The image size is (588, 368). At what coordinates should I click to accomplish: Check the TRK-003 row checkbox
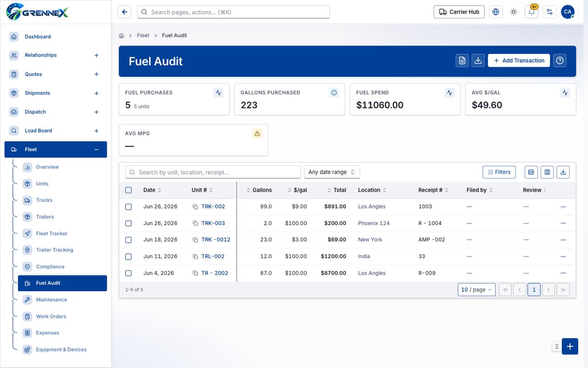[129, 224]
